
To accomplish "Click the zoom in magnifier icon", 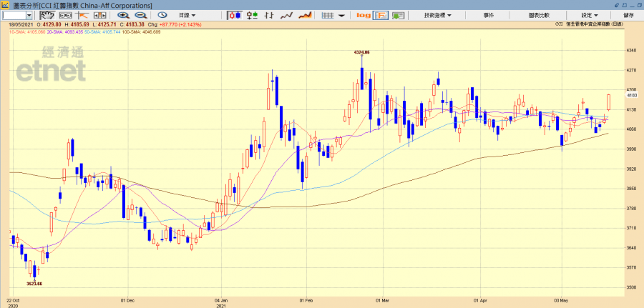I will (x=123, y=15).
